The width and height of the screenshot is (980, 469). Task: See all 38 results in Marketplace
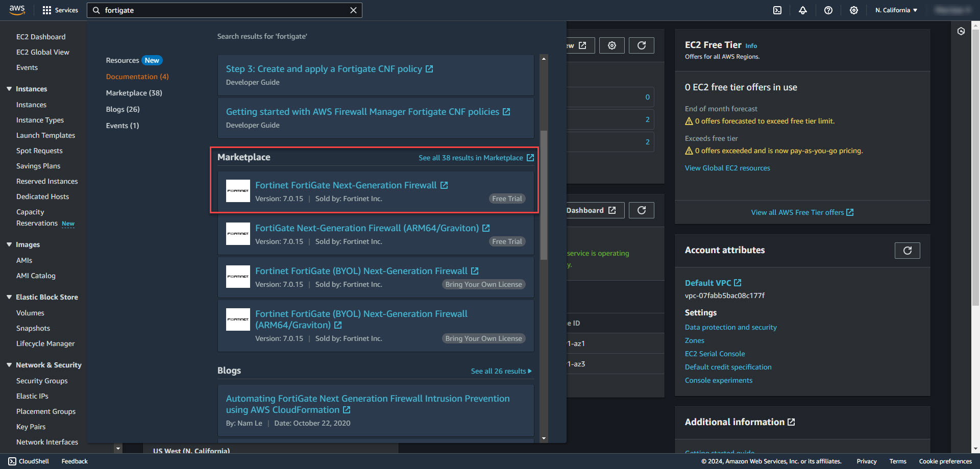pyautogui.click(x=476, y=158)
